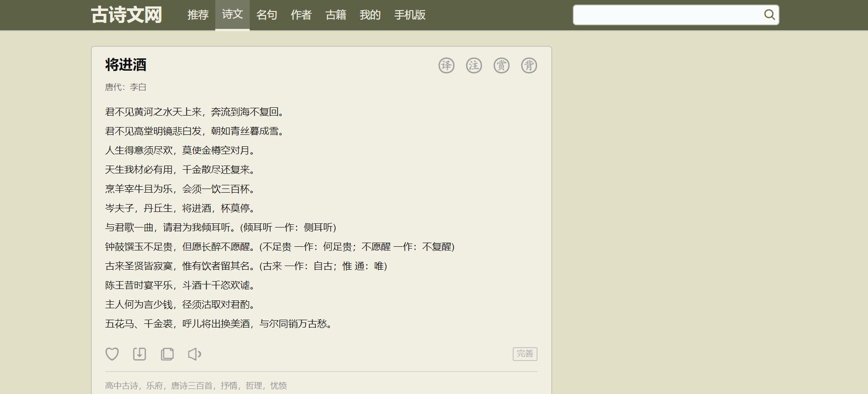Open the poem title 将进酒
Viewport: 868px width, 394px height.
point(126,65)
